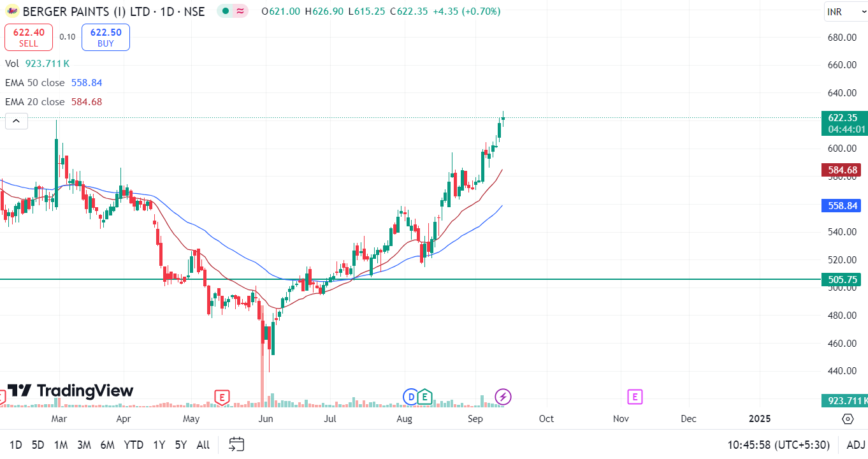Click the TradingView logo
Screen dimensions: 868x459
tap(70, 391)
